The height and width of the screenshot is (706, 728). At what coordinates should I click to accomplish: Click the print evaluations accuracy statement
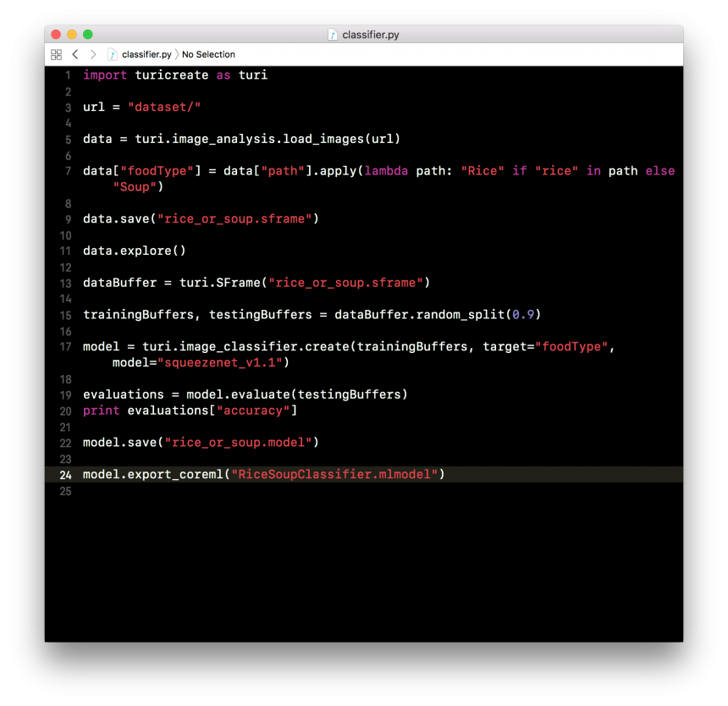188,411
